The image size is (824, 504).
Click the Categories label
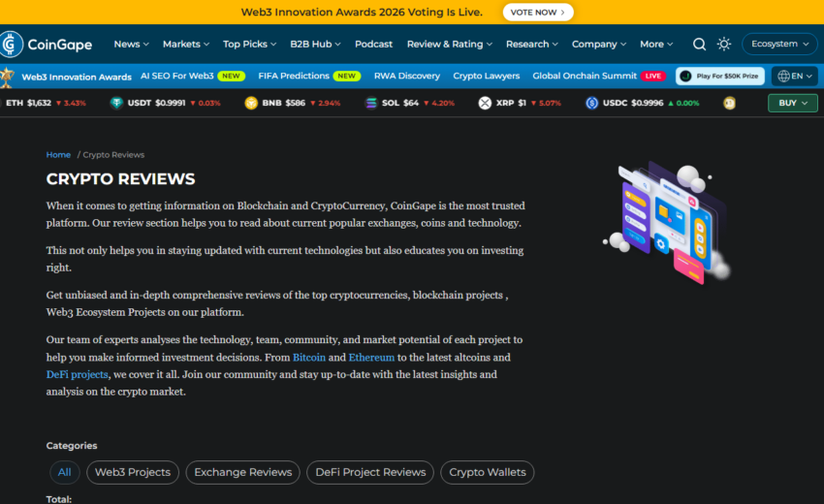72,446
